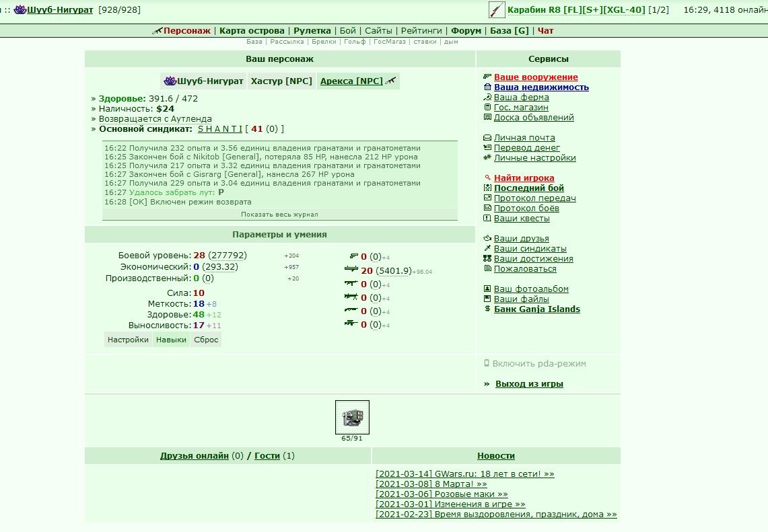Click the pistol skill icon in skills list
This screenshot has width=768, height=532.
click(x=353, y=256)
